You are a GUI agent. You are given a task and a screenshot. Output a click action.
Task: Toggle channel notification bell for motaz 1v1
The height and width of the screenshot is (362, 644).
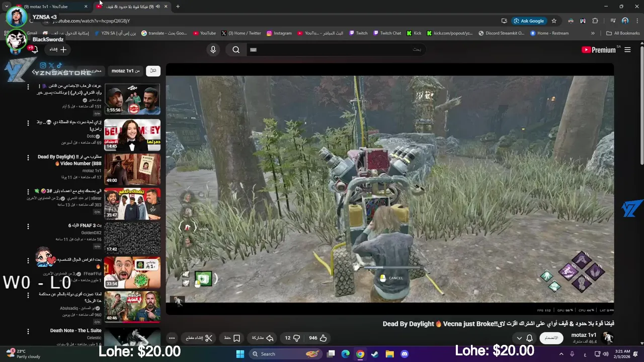[x=529, y=338]
